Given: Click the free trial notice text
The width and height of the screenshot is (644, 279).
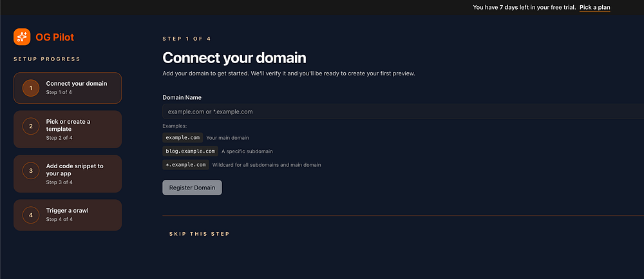Looking at the screenshot, I should (x=524, y=8).
